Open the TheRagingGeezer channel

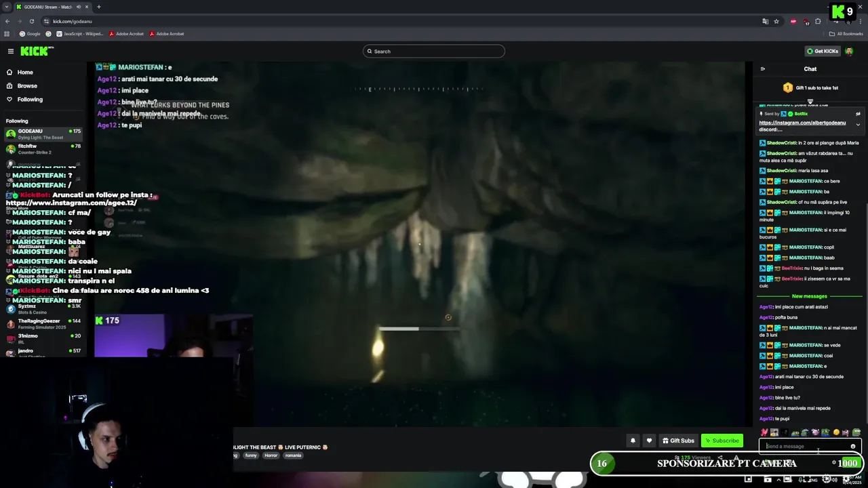43,324
